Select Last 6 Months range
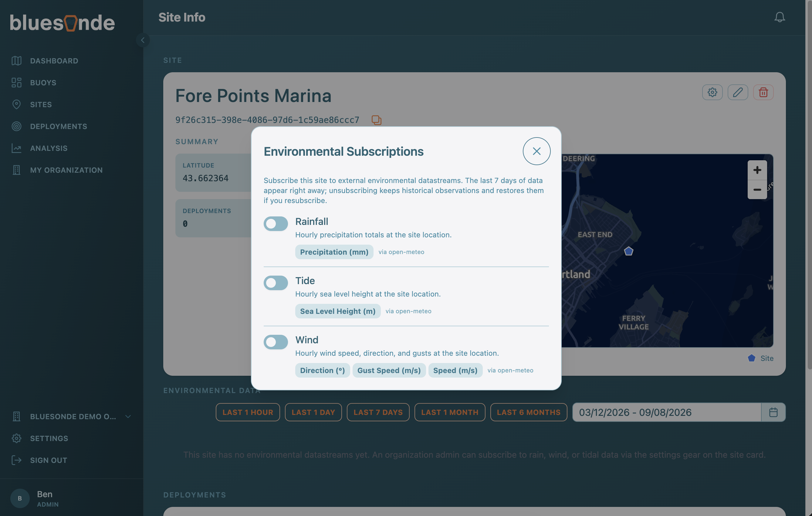 point(528,412)
